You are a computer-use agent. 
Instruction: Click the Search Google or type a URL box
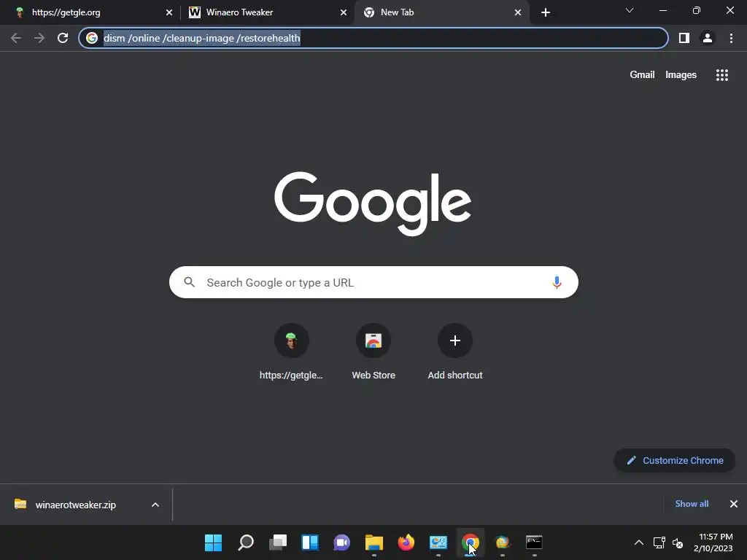click(373, 282)
